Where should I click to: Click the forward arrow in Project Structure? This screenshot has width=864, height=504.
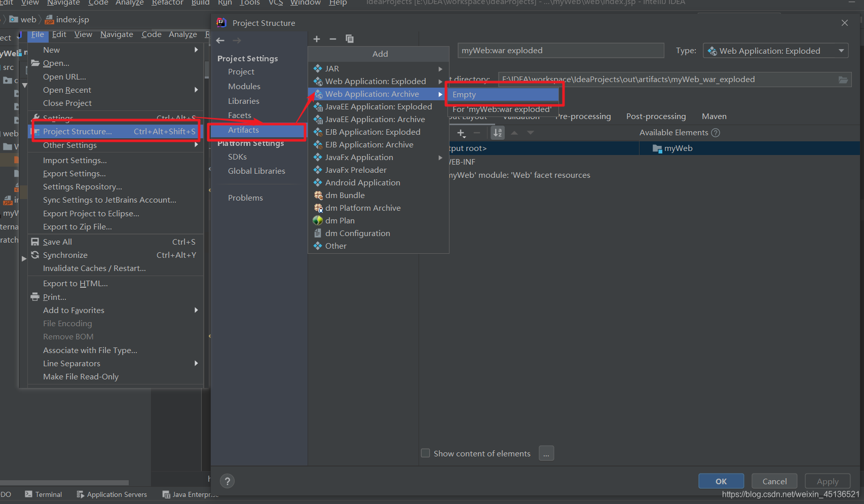[237, 41]
